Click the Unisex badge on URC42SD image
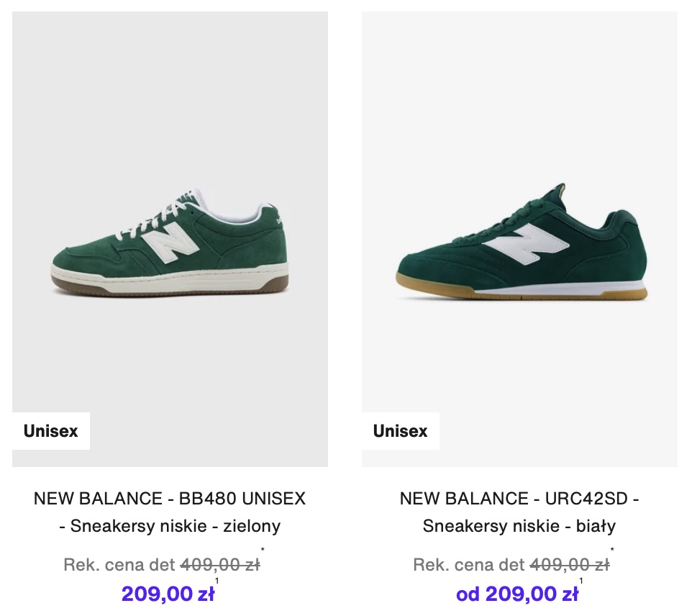 [400, 431]
